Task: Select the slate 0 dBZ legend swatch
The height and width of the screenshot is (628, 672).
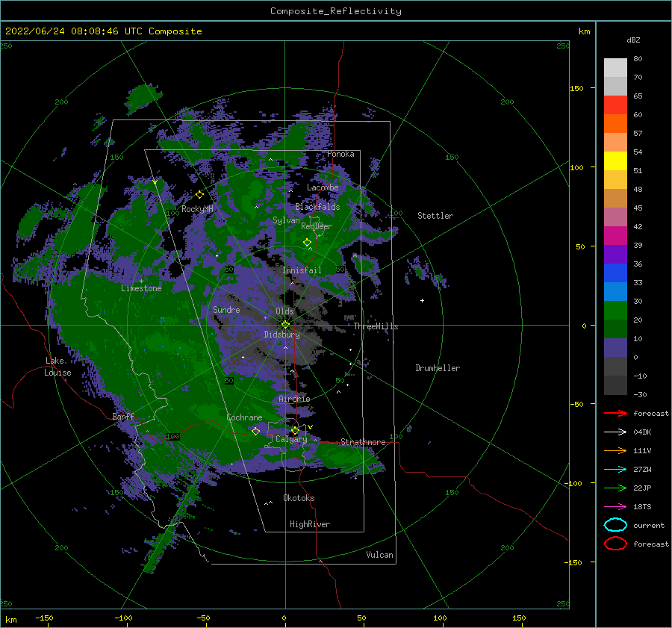Action: [615, 348]
